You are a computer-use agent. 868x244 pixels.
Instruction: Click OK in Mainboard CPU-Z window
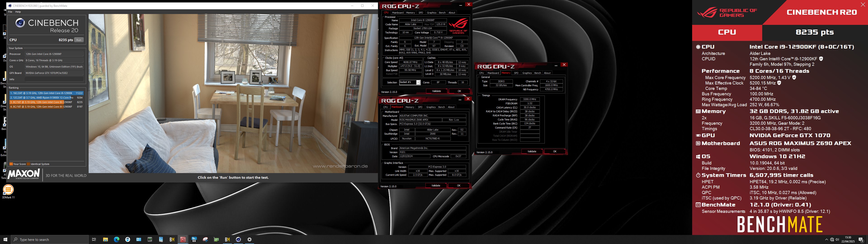tap(459, 185)
